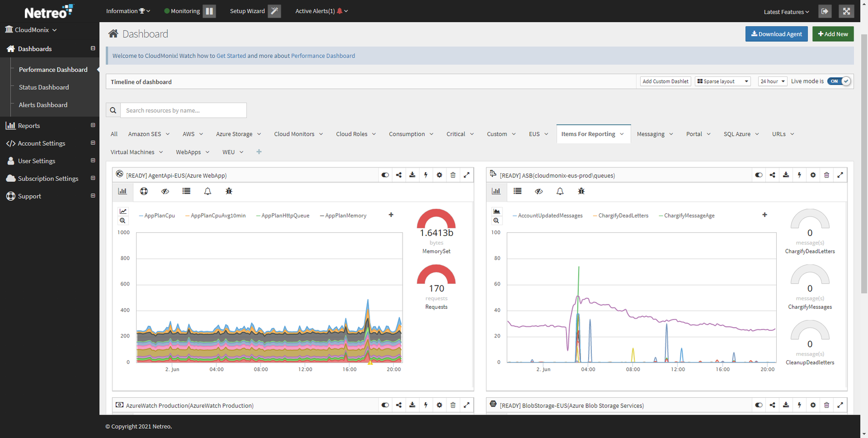The image size is (868, 438).
Task: Turn off Live mode switch
Action: (839, 81)
